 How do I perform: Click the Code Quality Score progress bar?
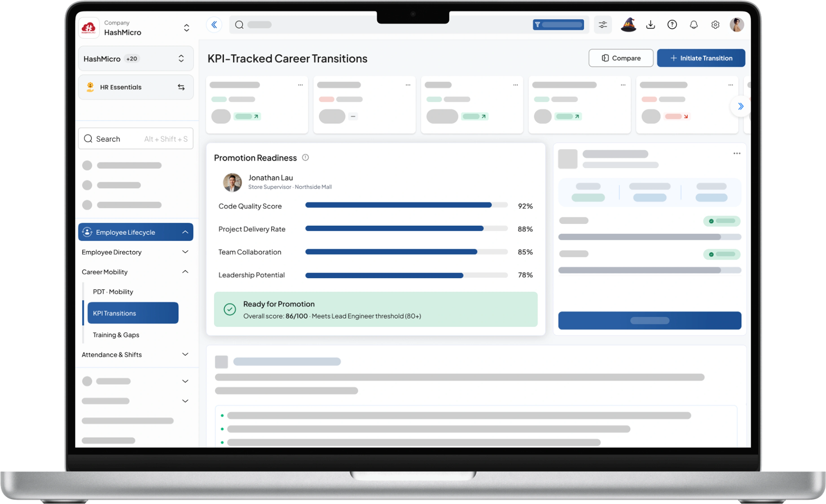click(406, 205)
